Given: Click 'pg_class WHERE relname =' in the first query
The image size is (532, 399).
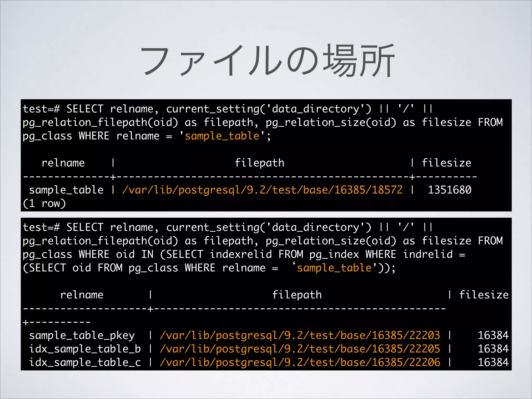Looking at the screenshot, I should (x=98, y=136).
